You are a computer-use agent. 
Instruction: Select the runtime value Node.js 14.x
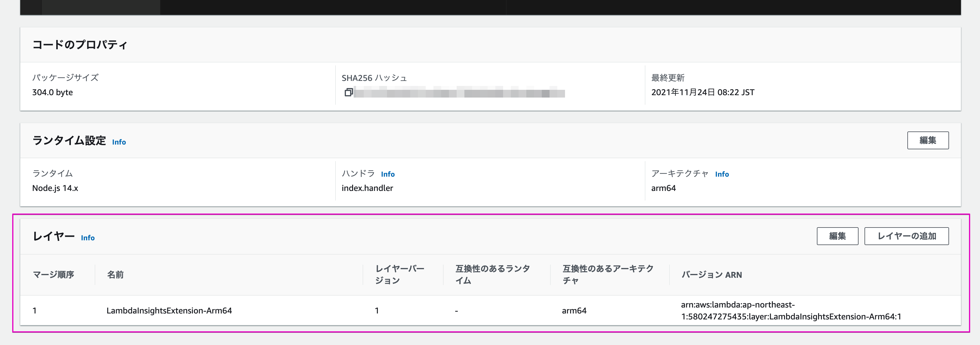[55, 188]
